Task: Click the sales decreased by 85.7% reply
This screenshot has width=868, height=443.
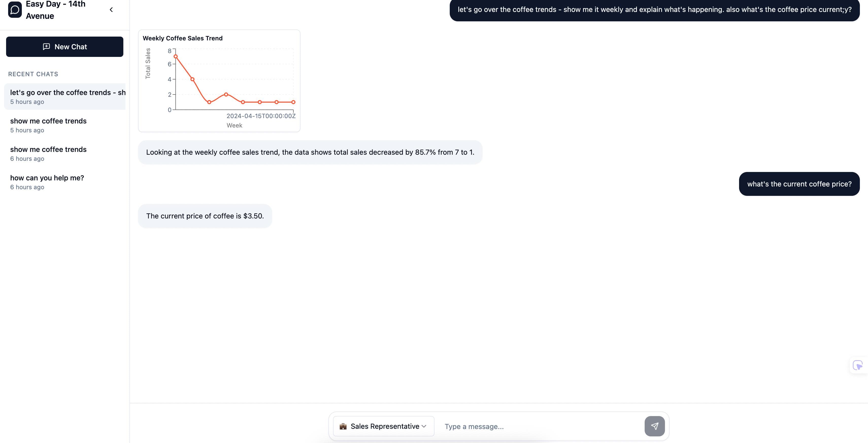Action: [x=310, y=152]
